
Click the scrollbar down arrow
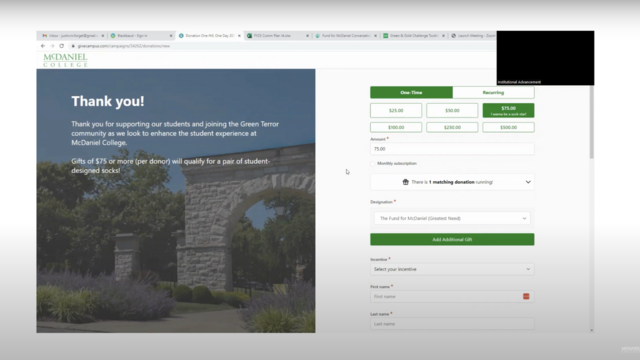pyautogui.click(x=591, y=330)
